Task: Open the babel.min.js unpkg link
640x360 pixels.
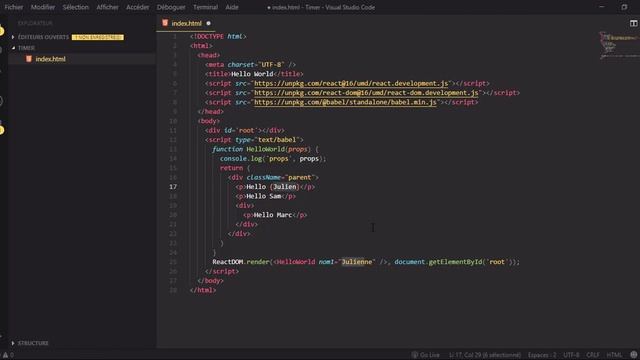Action: click(x=345, y=102)
